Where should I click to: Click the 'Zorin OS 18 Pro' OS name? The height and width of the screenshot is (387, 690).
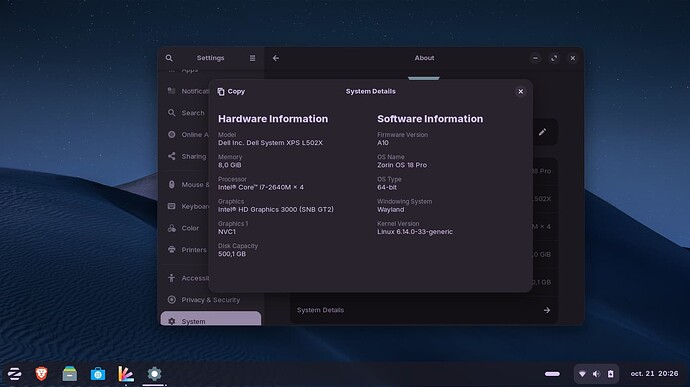[402, 165]
